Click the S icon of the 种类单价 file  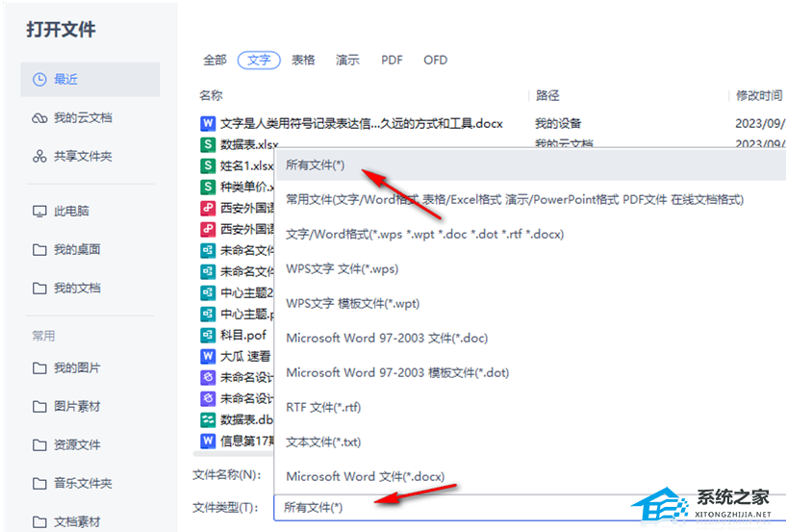tap(208, 187)
